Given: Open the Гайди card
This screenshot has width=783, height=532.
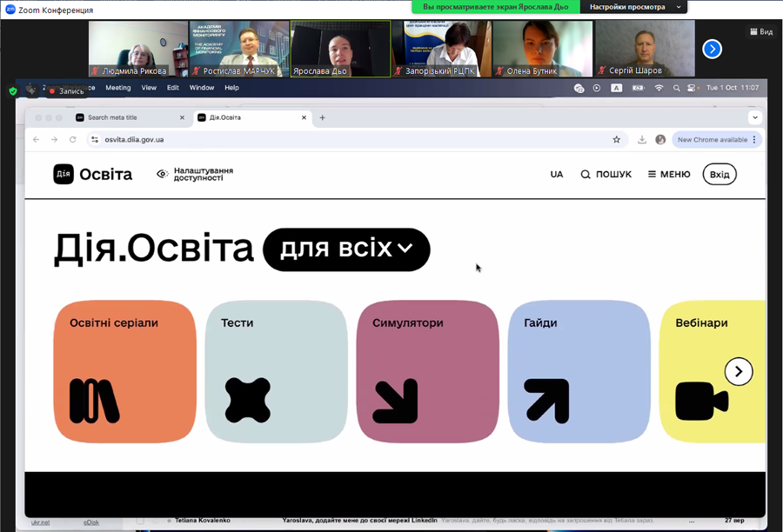Looking at the screenshot, I should [579, 371].
